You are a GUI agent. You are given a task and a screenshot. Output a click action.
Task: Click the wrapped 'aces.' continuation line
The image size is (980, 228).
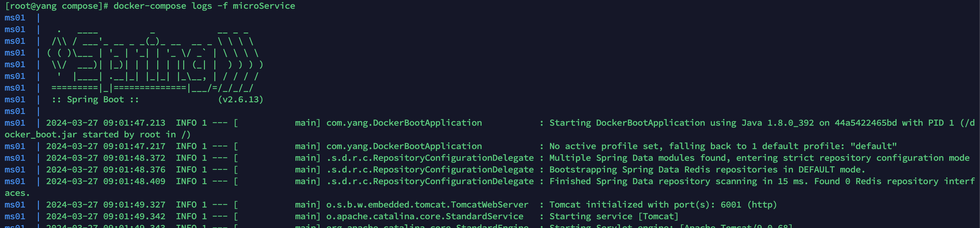click(x=17, y=193)
